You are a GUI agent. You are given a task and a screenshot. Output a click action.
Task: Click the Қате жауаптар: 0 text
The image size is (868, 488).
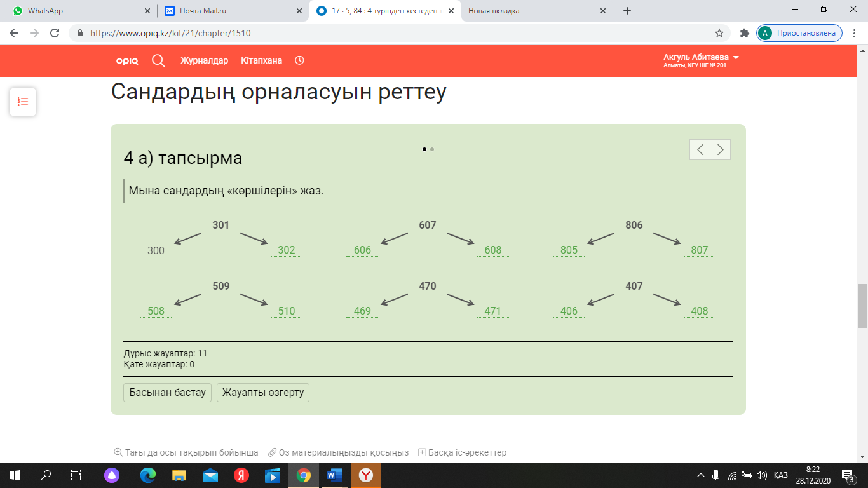[x=159, y=365]
